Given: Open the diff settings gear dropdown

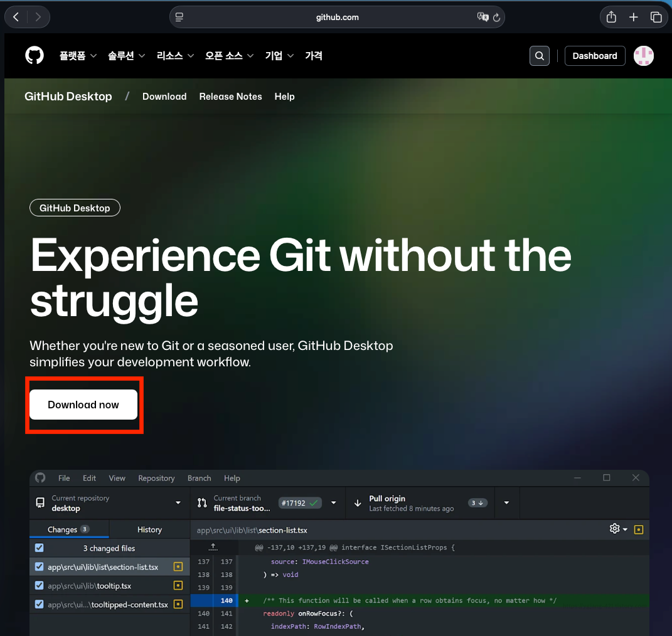Looking at the screenshot, I should [618, 529].
